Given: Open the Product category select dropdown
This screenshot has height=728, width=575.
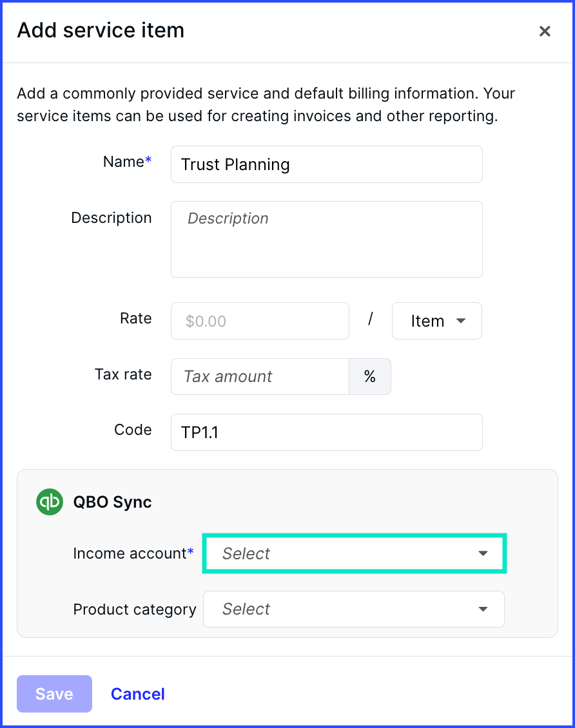Looking at the screenshot, I should pyautogui.click(x=353, y=609).
